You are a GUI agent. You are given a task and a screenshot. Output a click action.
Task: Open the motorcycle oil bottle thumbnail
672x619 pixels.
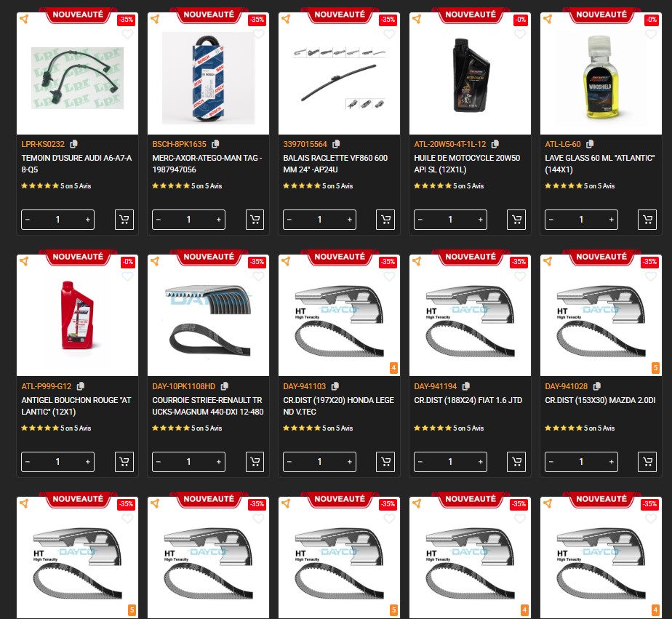click(470, 73)
